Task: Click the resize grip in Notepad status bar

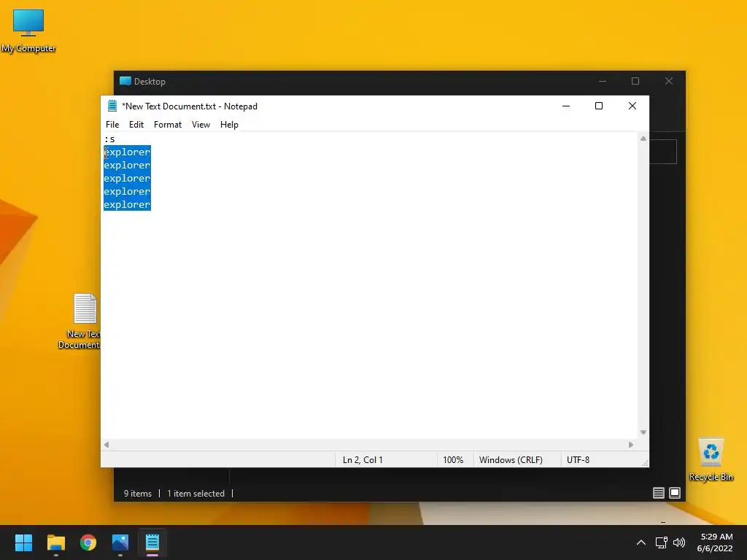Action: (645, 463)
